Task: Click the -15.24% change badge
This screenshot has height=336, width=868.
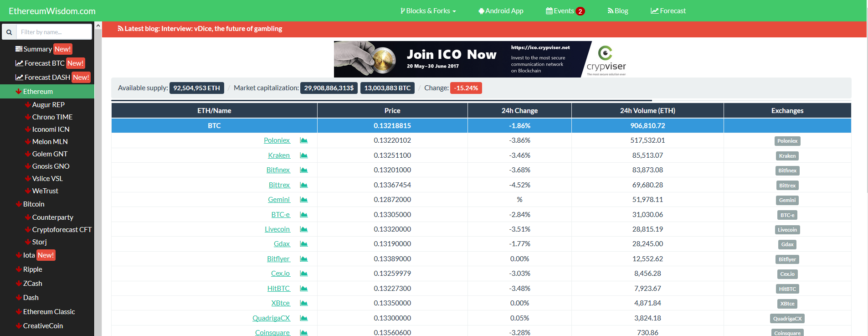Action: [466, 88]
